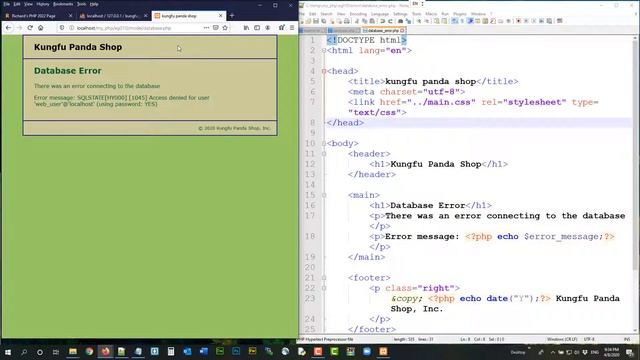Start macro recording with red record icon
640x360 pixels.
[x=518, y=21]
